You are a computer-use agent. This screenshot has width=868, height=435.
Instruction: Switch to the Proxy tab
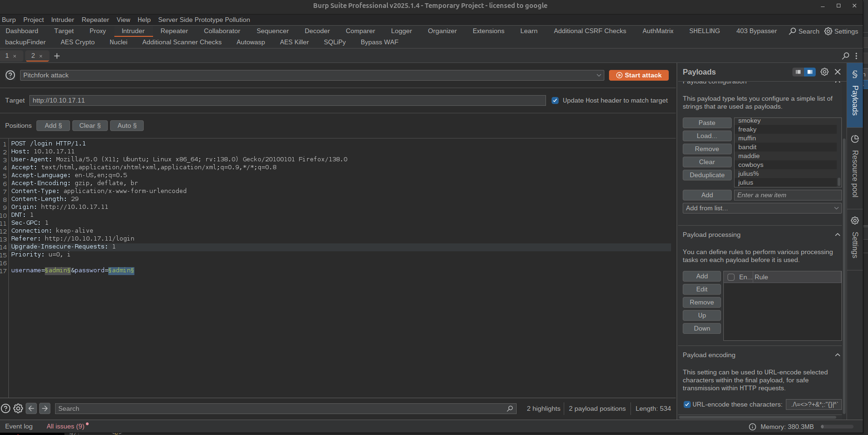pyautogui.click(x=98, y=31)
